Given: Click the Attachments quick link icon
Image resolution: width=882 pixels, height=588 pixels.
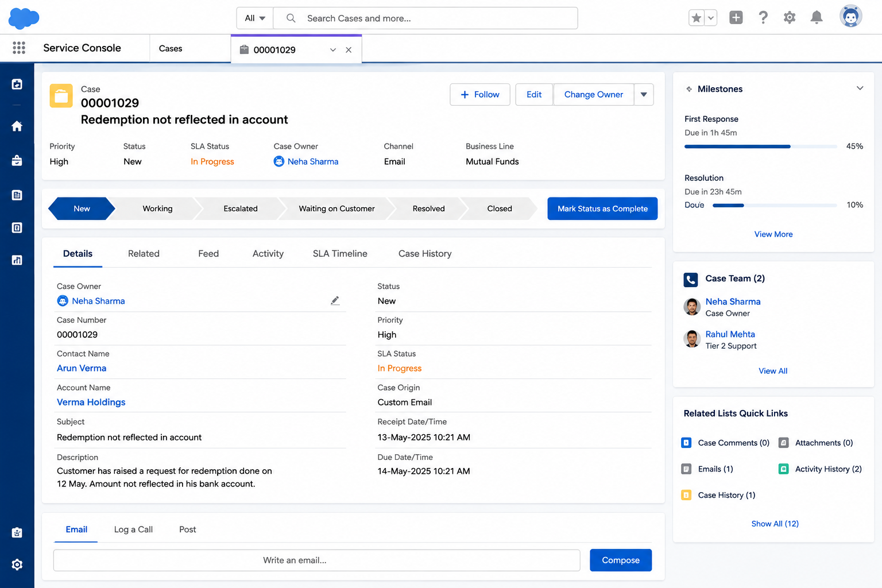Looking at the screenshot, I should [x=783, y=443].
